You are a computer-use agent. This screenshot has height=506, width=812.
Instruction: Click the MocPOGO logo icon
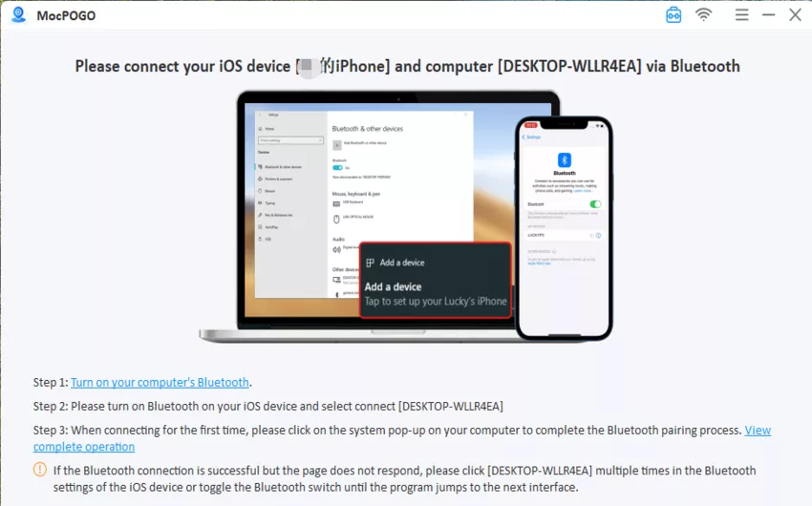click(16, 15)
